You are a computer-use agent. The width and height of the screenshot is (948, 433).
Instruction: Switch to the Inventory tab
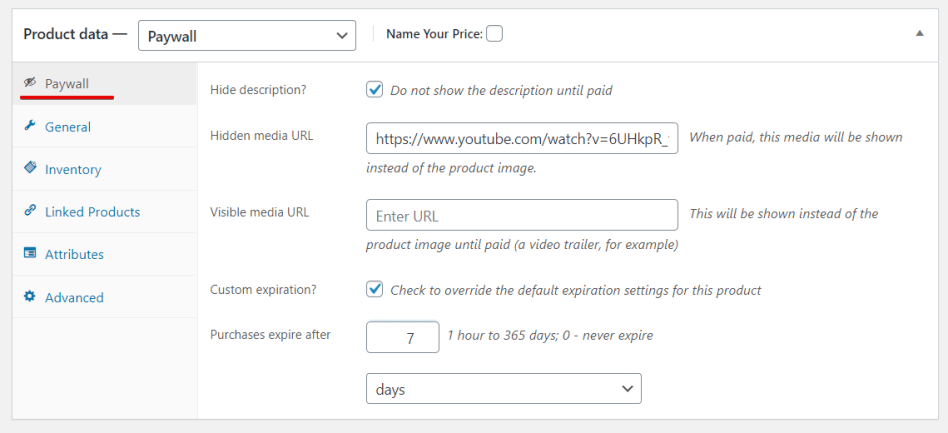[x=73, y=170]
